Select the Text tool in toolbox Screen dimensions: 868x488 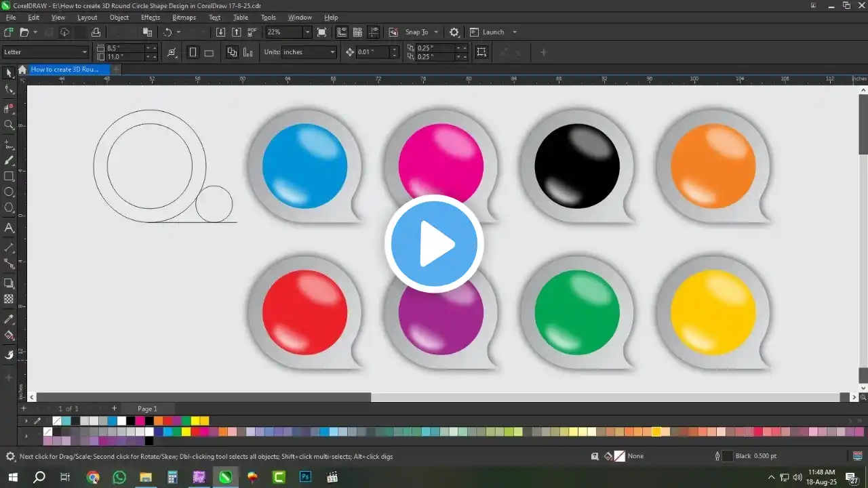coord(9,228)
